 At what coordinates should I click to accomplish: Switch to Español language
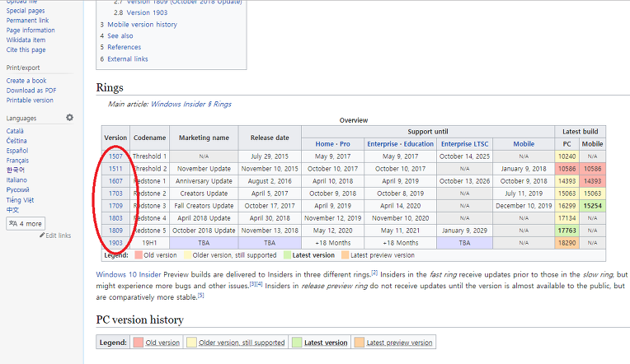(17, 151)
